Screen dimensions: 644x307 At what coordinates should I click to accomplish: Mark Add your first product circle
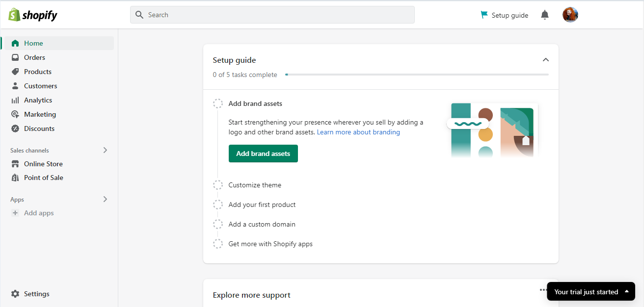click(x=218, y=205)
